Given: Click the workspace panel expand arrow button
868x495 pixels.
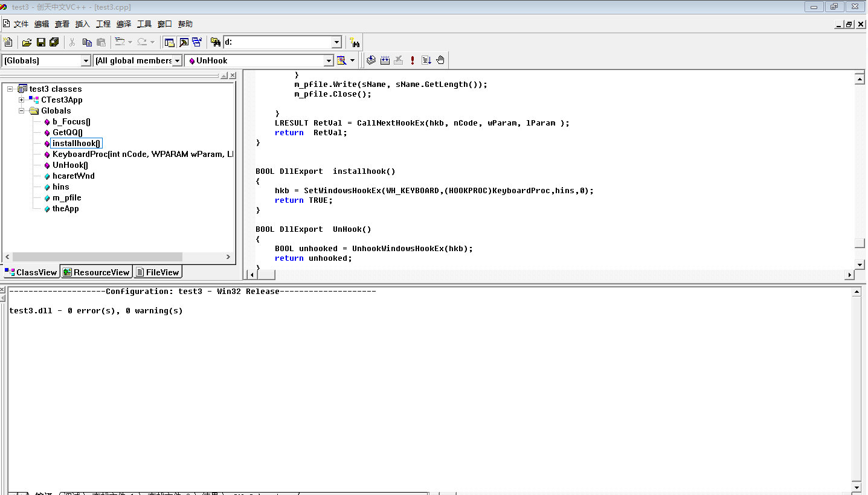Looking at the screenshot, I should 223,75.
